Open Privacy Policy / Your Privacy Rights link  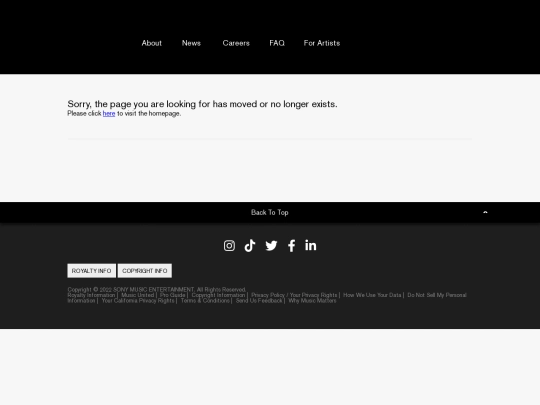[294, 295]
